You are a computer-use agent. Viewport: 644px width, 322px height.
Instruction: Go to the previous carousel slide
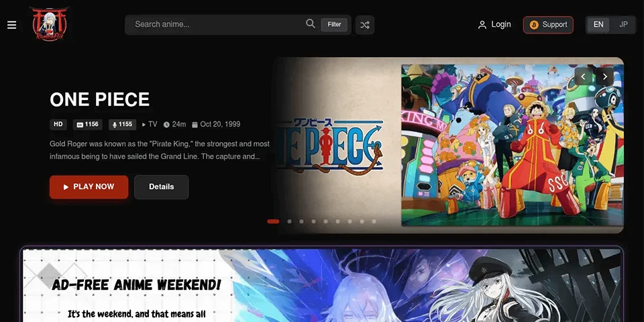(x=583, y=76)
